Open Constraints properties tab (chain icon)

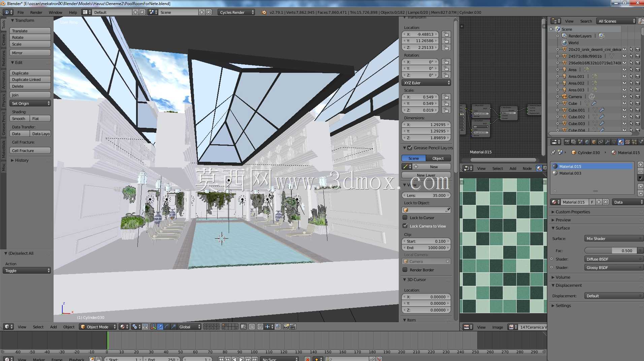tap(601, 142)
